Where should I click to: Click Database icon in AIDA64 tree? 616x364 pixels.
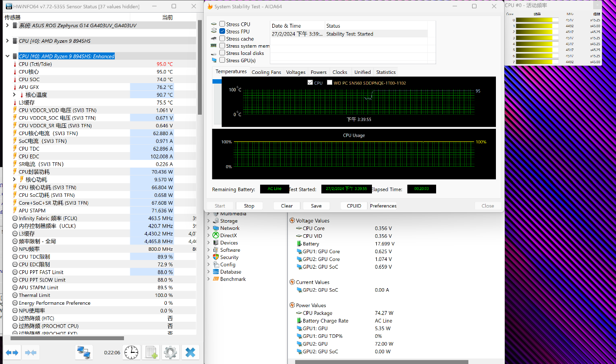tap(216, 272)
